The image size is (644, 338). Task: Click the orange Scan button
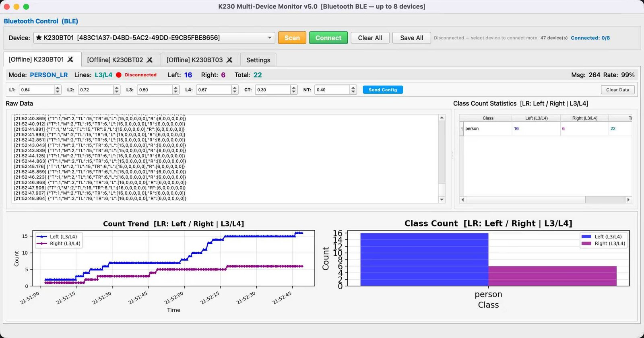click(292, 38)
